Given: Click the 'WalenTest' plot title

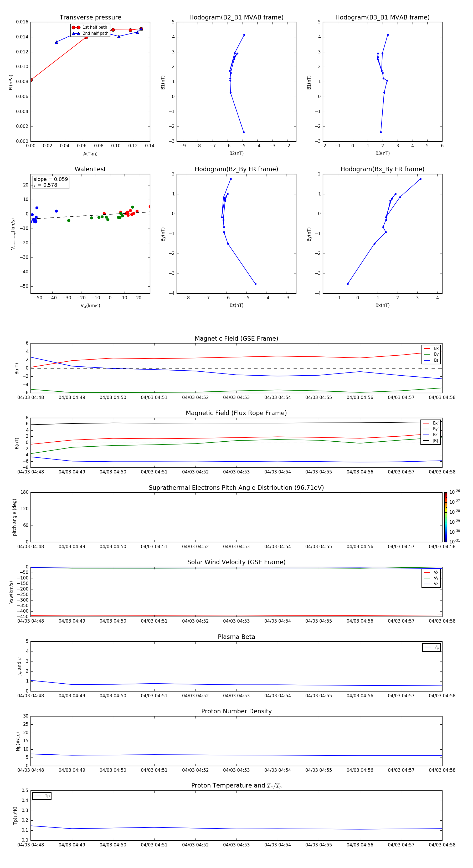Looking at the screenshot, I should click(x=90, y=169).
